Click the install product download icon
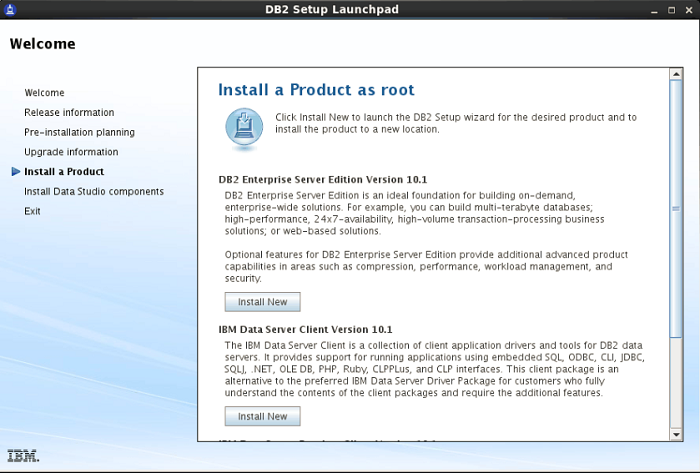 (244, 128)
